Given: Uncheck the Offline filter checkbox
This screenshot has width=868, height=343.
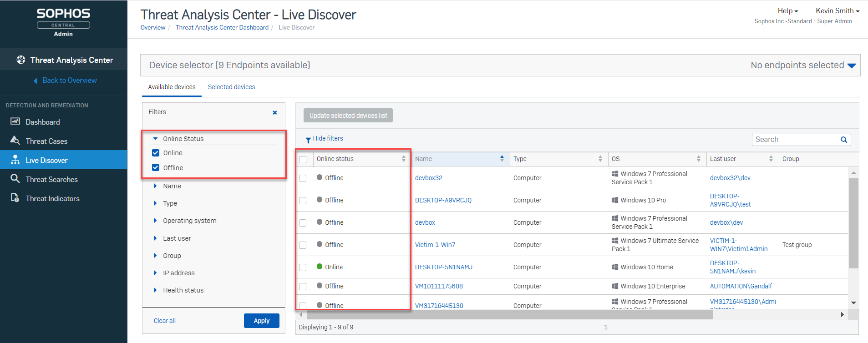Looking at the screenshot, I should 156,167.
